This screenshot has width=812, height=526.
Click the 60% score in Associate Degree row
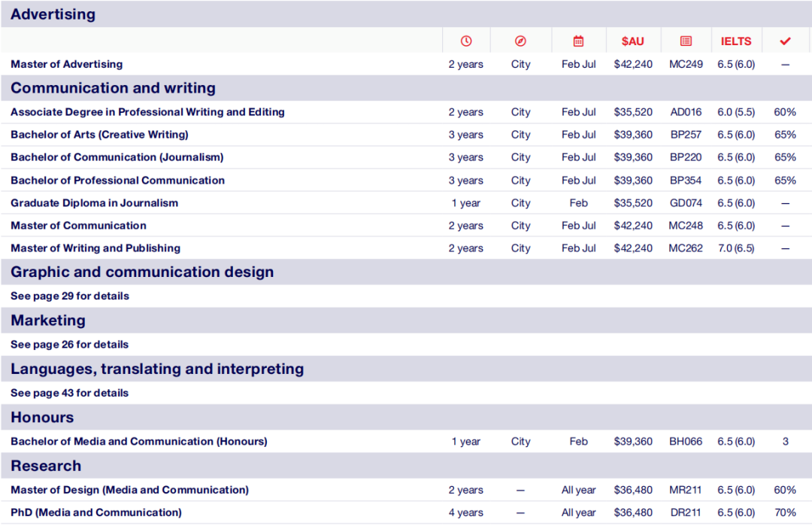(785, 112)
